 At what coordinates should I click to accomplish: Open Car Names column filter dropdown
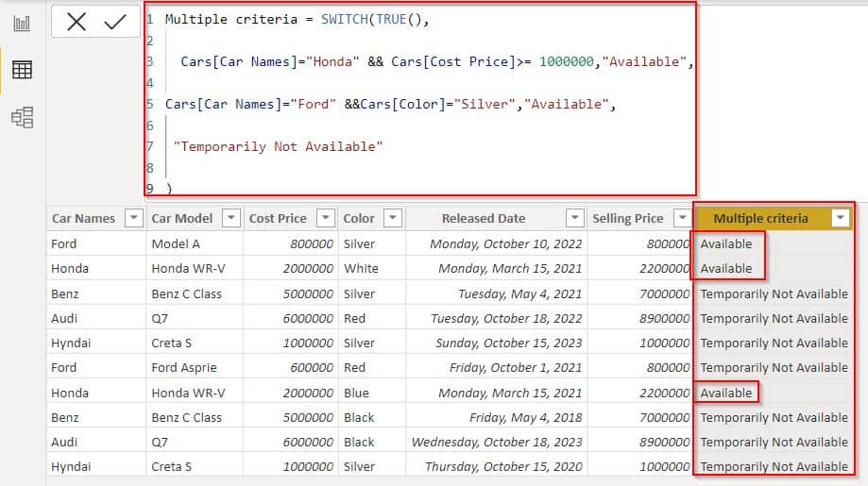133,218
